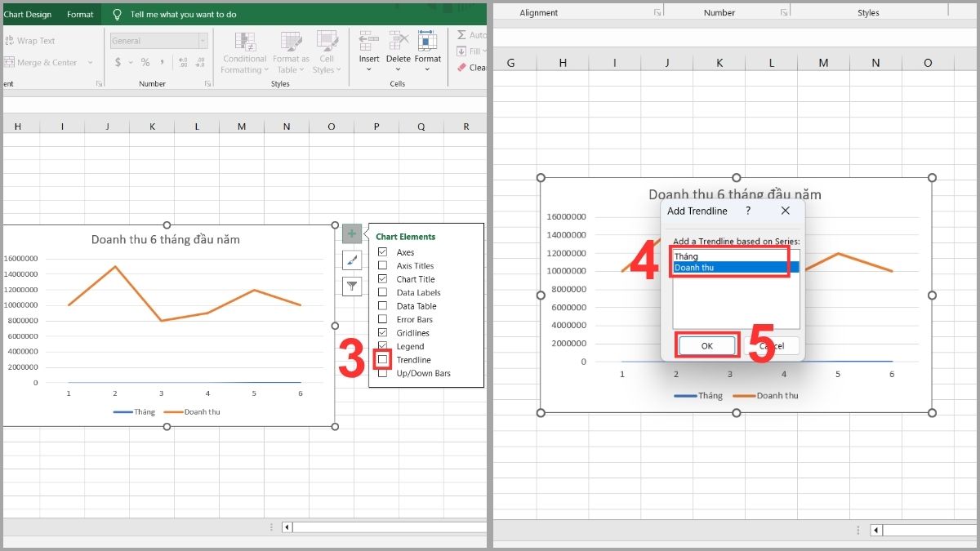Open the Format ribbon tab
Screen dimensions: 980x551
pos(80,14)
